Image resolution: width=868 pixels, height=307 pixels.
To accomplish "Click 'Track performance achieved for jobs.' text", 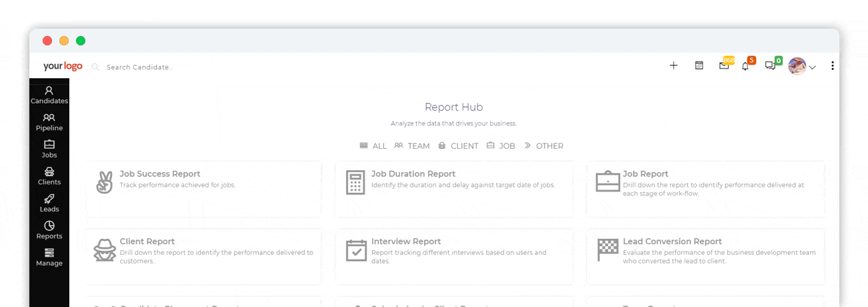I will point(177,185).
